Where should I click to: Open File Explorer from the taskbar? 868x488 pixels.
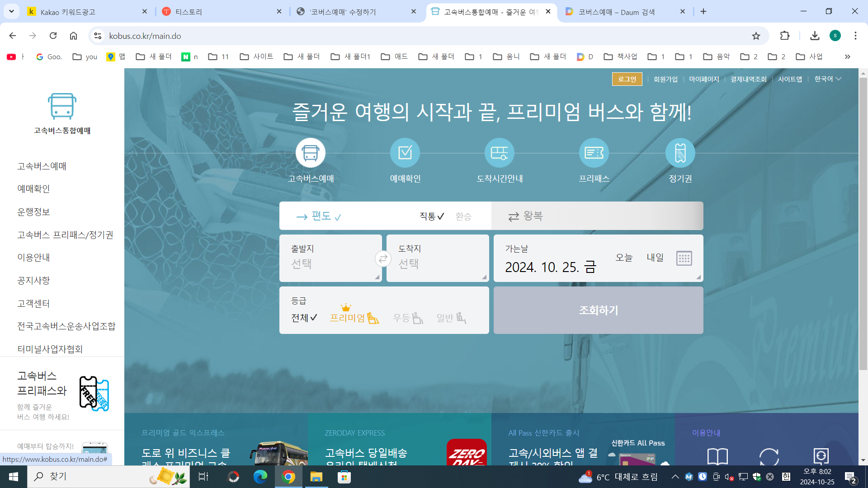pyautogui.click(x=316, y=477)
